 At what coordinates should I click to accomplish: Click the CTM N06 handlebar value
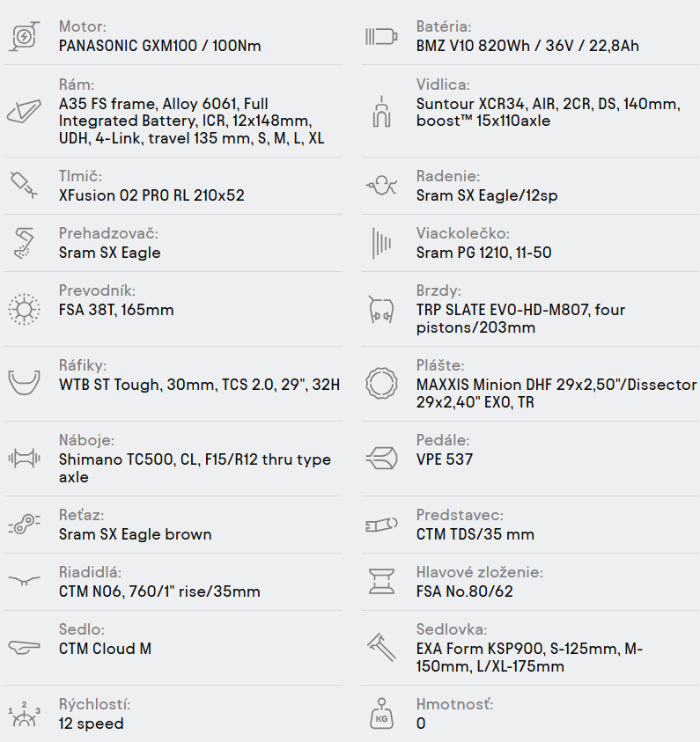point(159,591)
